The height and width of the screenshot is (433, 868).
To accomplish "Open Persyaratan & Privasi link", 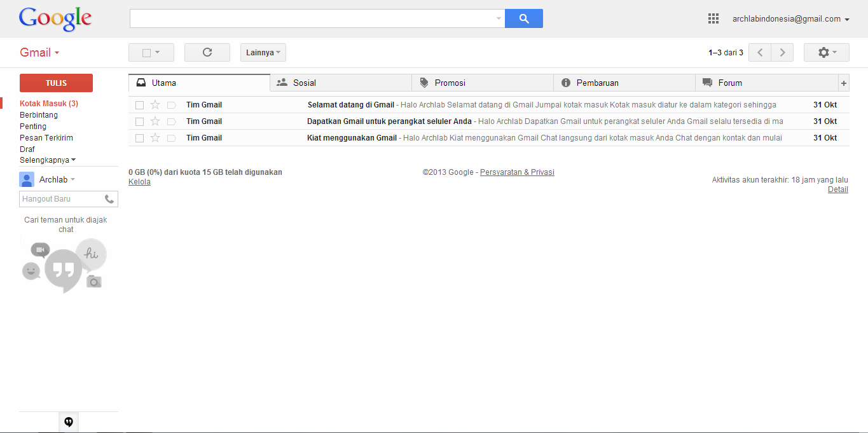I will coord(517,172).
